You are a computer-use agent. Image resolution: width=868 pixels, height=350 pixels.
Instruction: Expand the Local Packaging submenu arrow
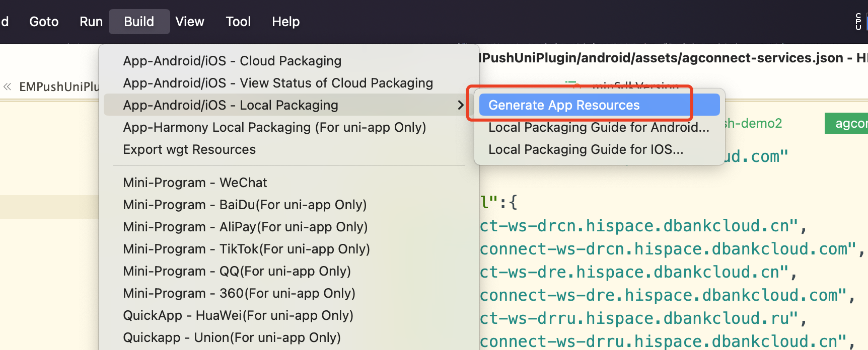[460, 105]
